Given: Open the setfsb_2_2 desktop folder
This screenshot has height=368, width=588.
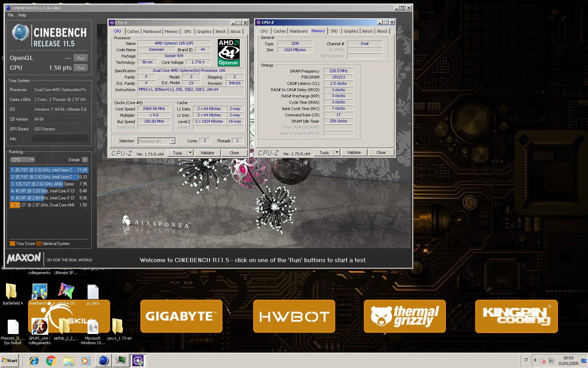Looking at the screenshot, I should pos(65,327).
